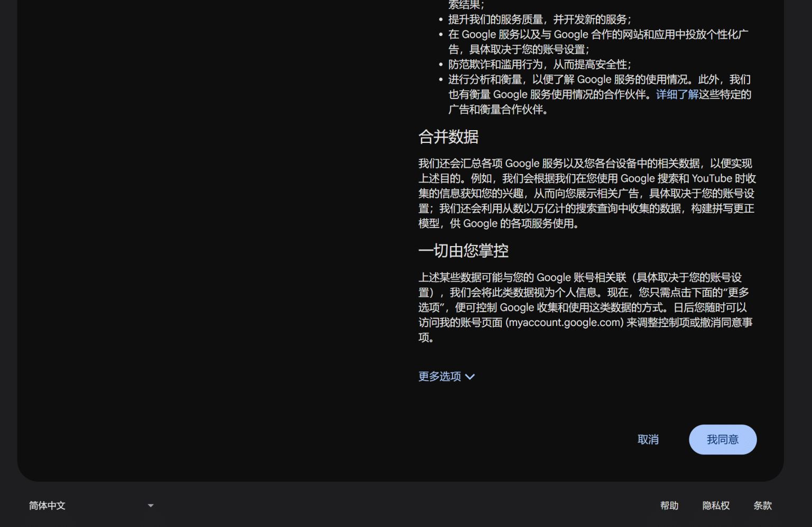Click the 合并数据 heading

click(448, 137)
